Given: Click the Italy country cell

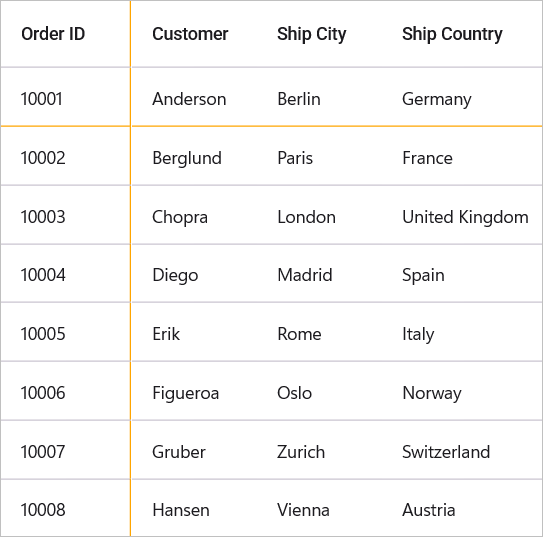Looking at the screenshot, I should pyautogui.click(x=462, y=332).
